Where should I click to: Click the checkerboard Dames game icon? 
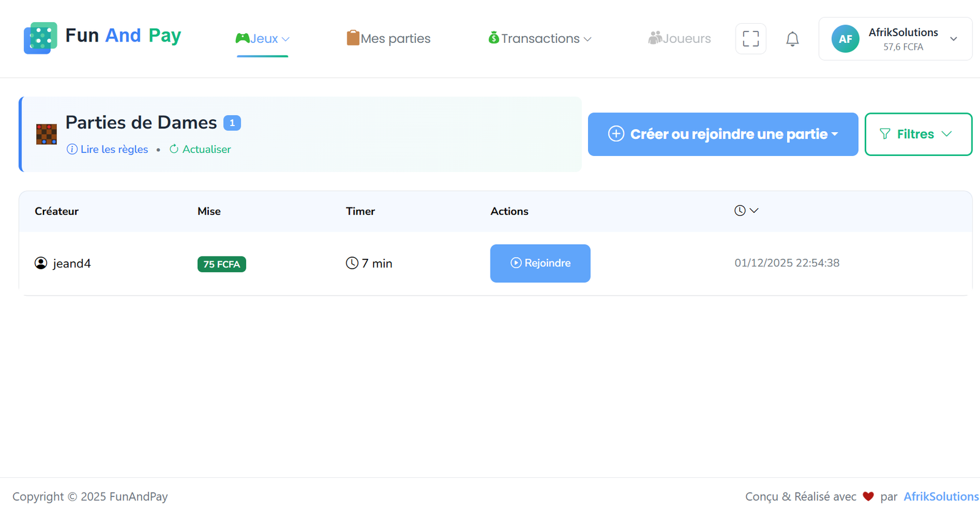pos(47,134)
